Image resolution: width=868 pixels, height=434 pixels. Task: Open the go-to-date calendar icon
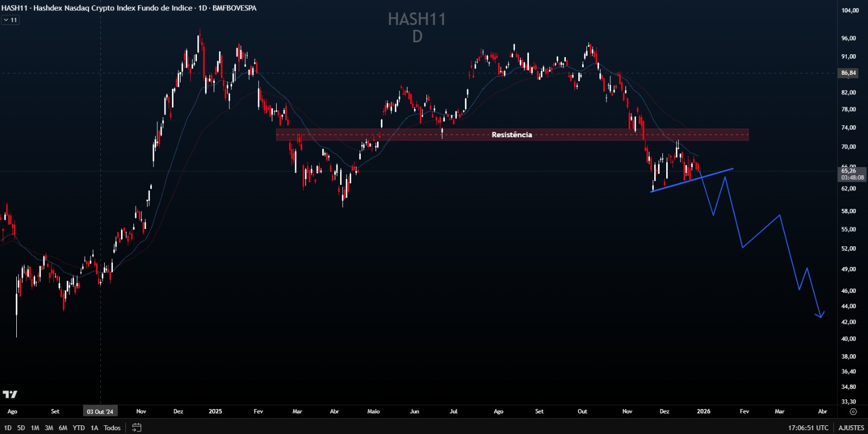[137, 427]
